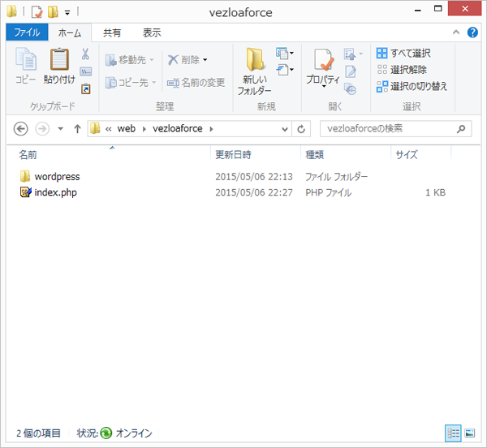The width and height of the screenshot is (487, 448).
Task: Click the ファイル フォルダー type cell
Action: tap(336, 177)
